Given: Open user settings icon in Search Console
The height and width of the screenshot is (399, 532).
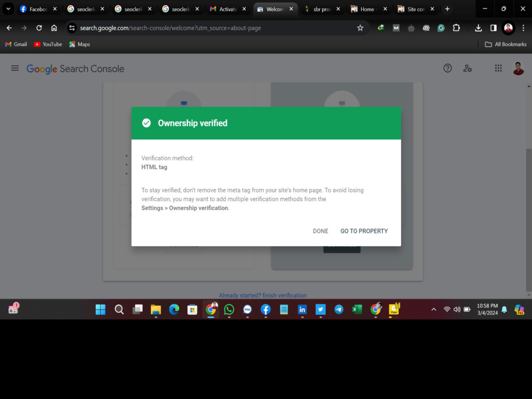Looking at the screenshot, I should pos(468,69).
